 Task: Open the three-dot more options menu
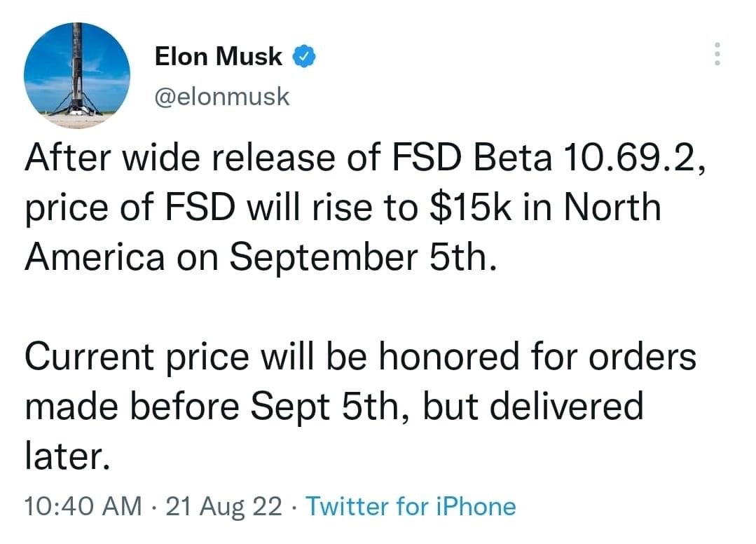[717, 53]
